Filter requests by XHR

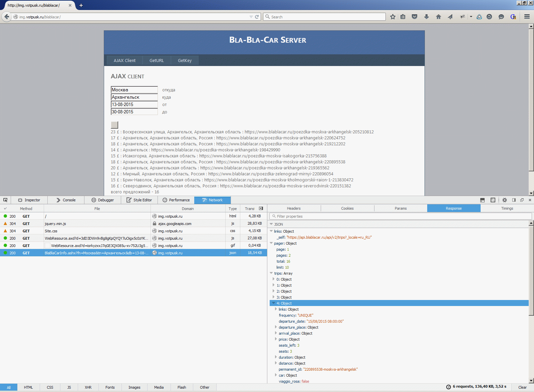pyautogui.click(x=88, y=387)
